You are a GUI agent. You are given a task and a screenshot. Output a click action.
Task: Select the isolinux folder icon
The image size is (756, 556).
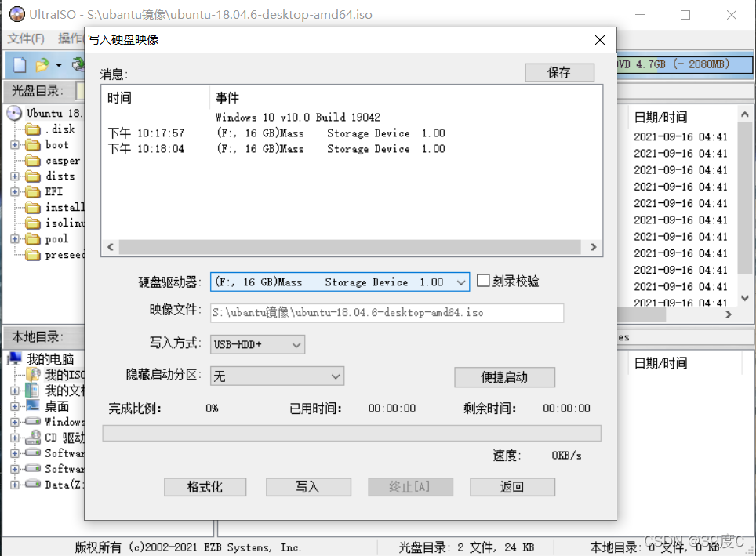pos(33,223)
